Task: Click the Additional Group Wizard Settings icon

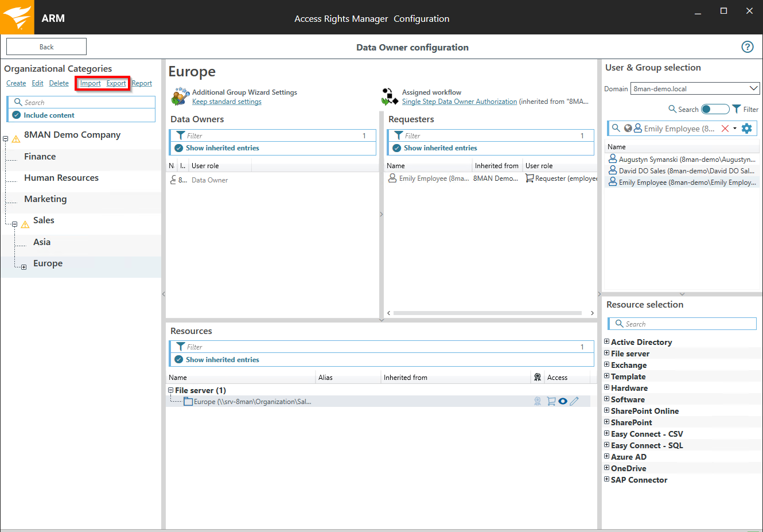Action: tap(180, 96)
